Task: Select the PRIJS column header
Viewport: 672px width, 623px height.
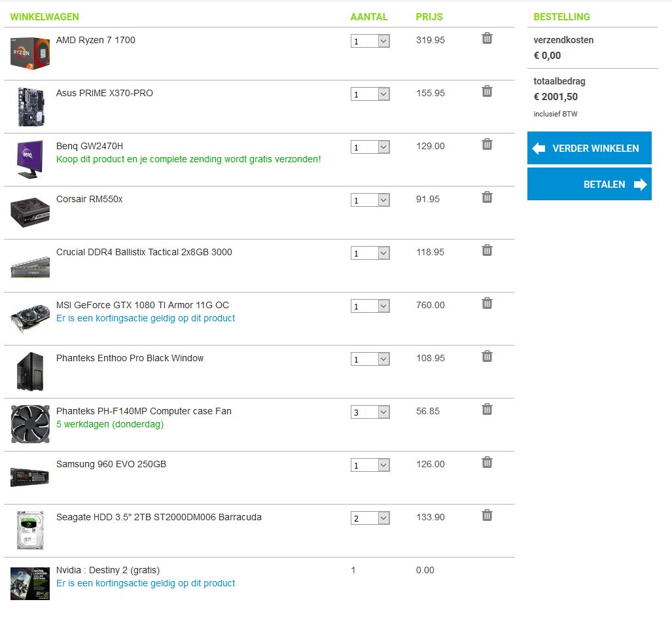Action: pos(429,17)
